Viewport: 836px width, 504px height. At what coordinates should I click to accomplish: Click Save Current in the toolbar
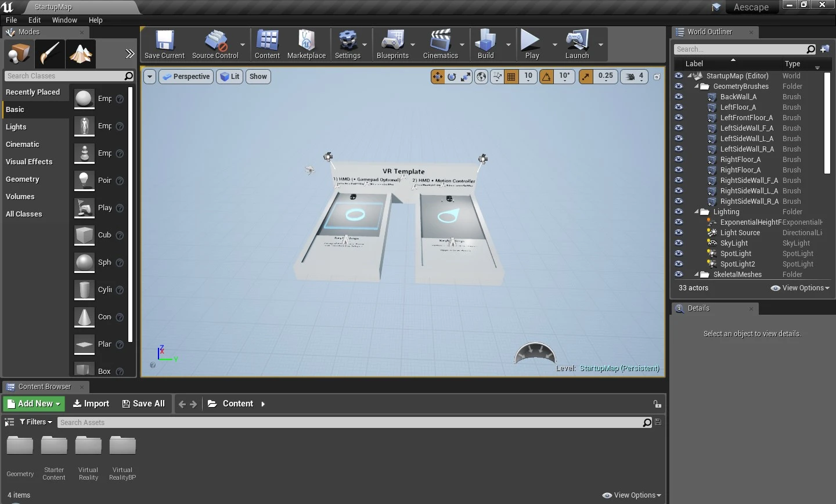coord(164,45)
